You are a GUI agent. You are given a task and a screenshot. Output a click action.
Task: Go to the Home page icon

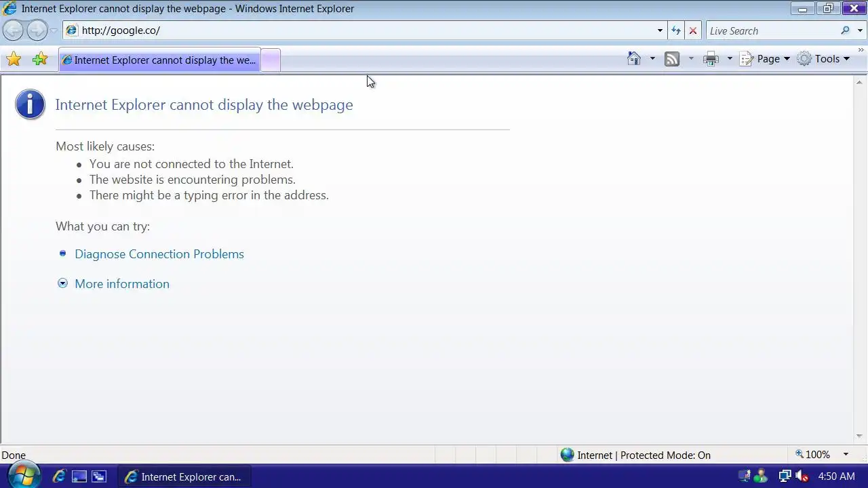coord(634,59)
